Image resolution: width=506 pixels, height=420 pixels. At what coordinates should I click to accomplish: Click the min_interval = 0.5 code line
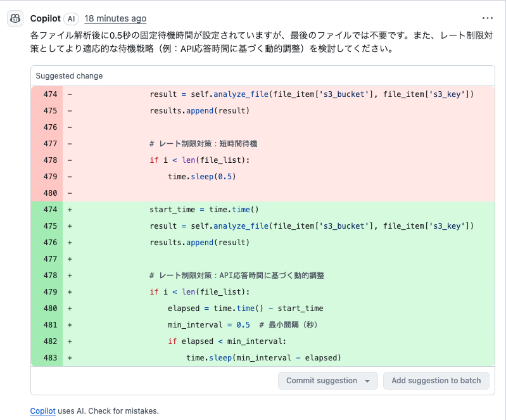(x=209, y=325)
